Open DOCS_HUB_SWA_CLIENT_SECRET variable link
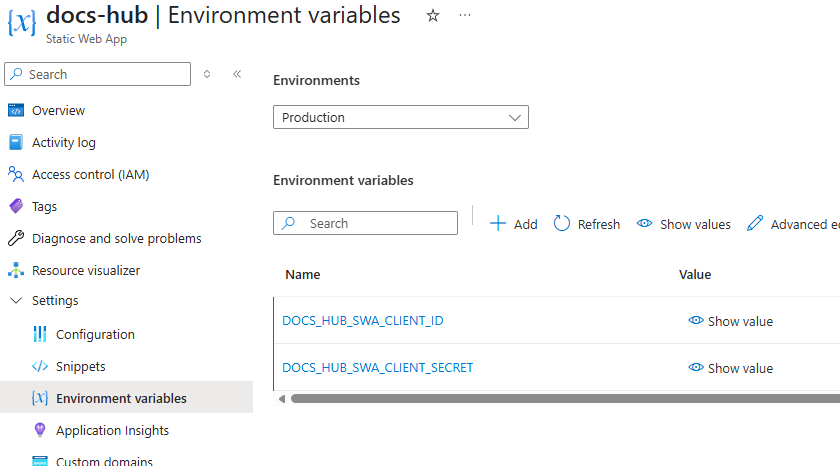Screen dimensions: 840x466 [378, 367]
